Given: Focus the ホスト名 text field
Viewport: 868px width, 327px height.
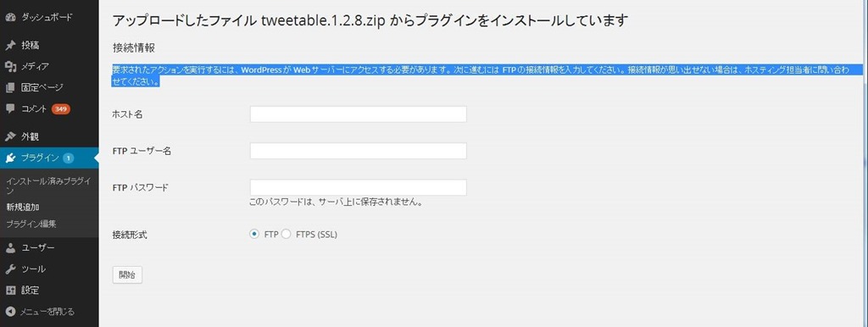Looking at the screenshot, I should (359, 114).
